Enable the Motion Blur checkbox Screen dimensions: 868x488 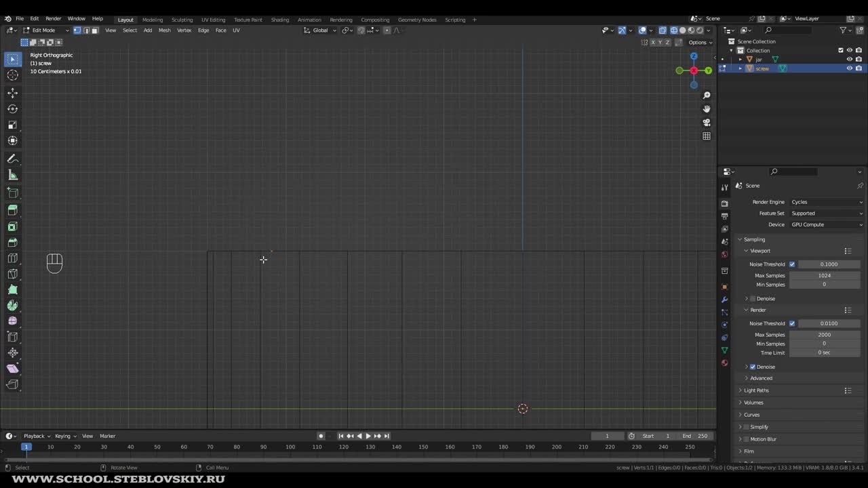pos(745,439)
